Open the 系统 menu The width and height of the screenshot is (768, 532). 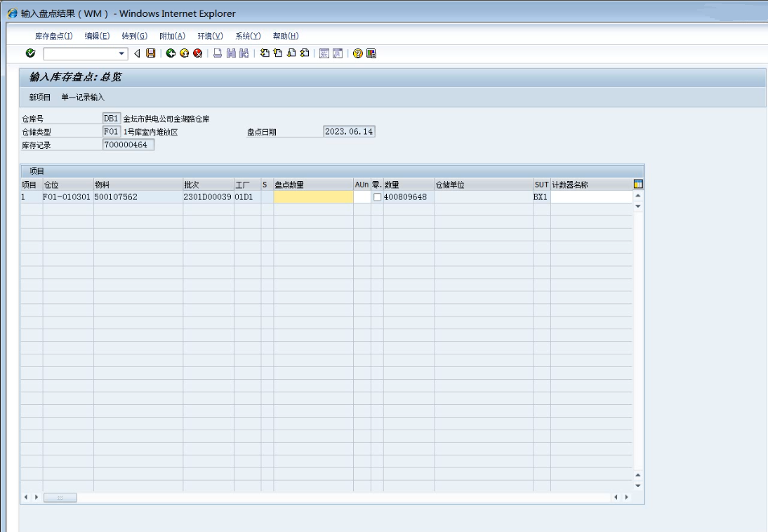(248, 36)
